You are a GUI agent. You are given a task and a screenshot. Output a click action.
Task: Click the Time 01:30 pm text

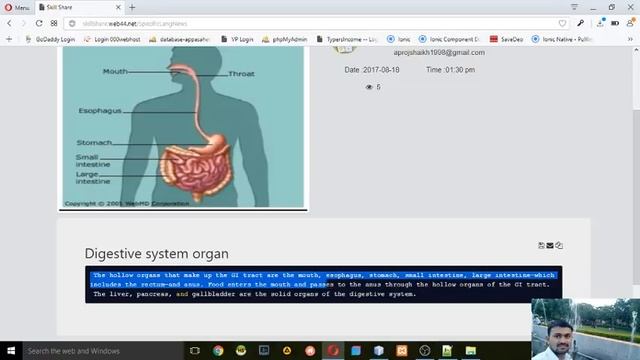click(x=451, y=70)
